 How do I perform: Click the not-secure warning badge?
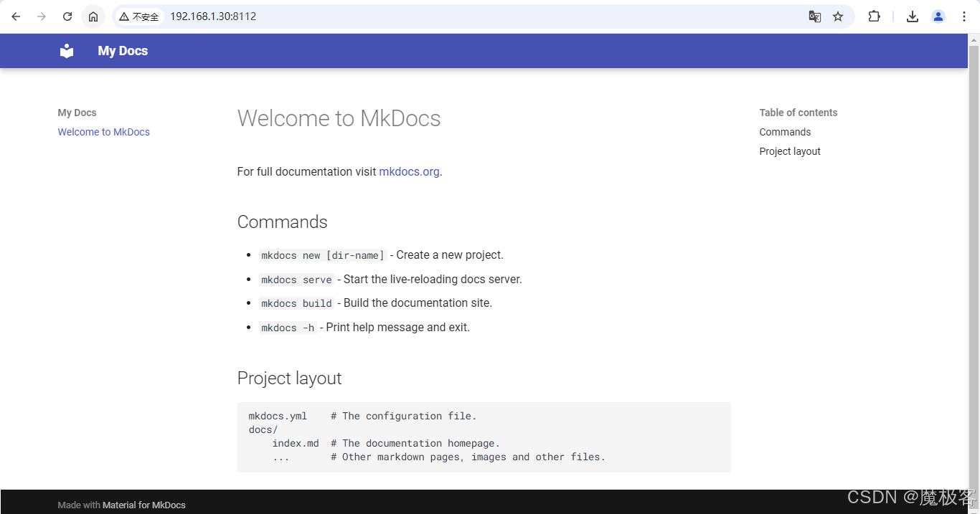click(139, 16)
